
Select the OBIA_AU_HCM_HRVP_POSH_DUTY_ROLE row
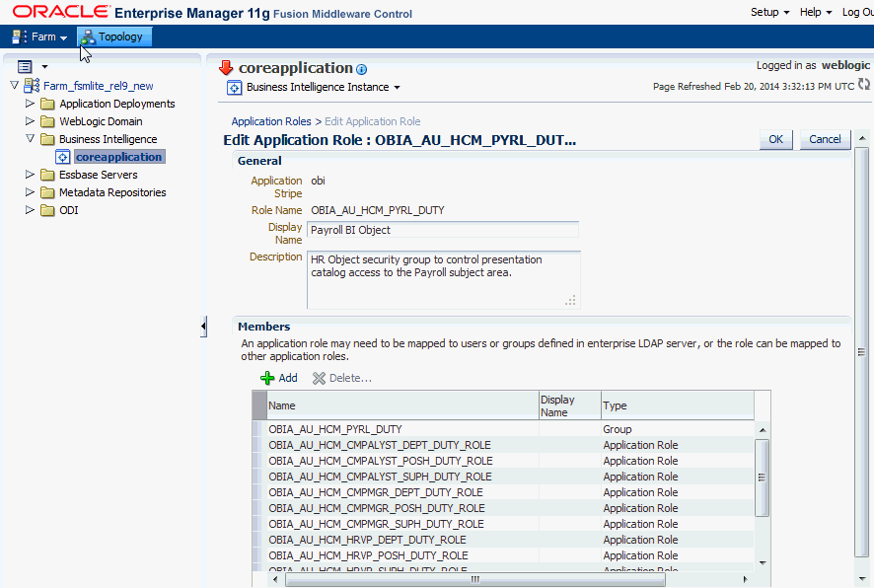(x=503, y=555)
